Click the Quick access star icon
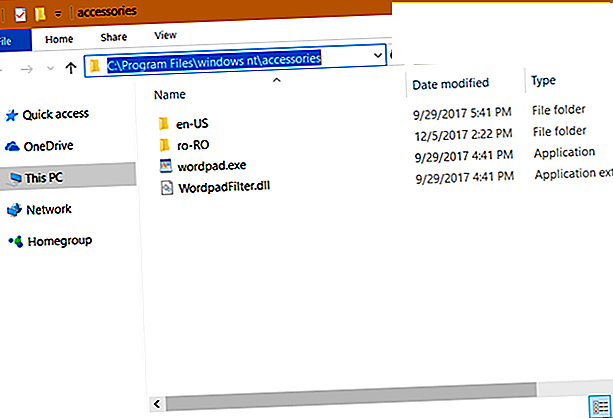This screenshot has width=613, height=418. point(11,115)
